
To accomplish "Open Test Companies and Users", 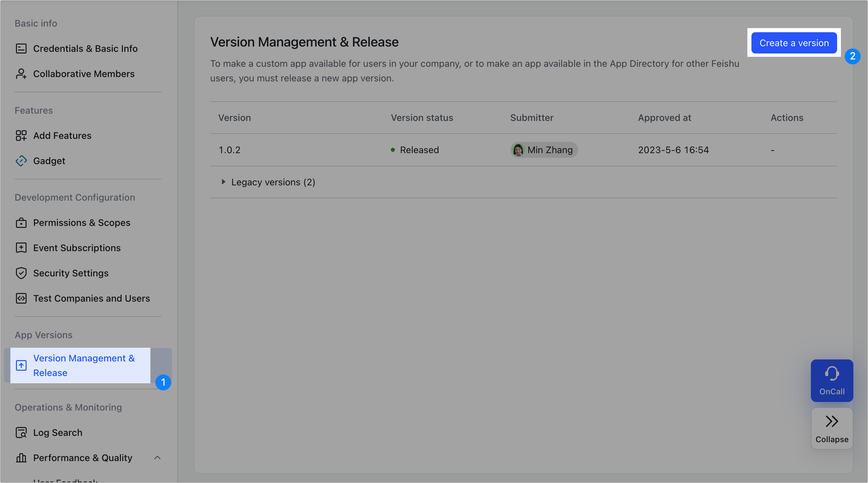I will (91, 298).
